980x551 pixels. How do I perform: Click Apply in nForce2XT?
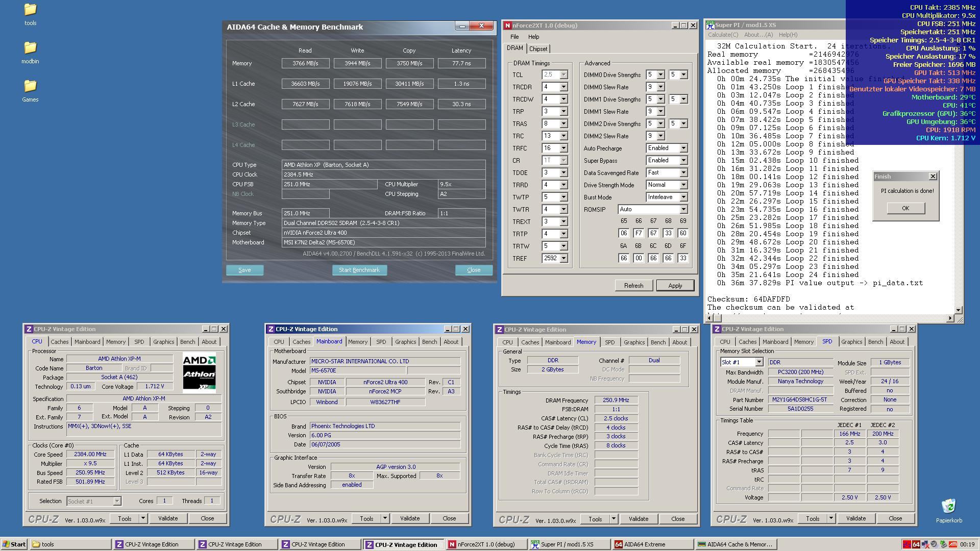tap(675, 286)
